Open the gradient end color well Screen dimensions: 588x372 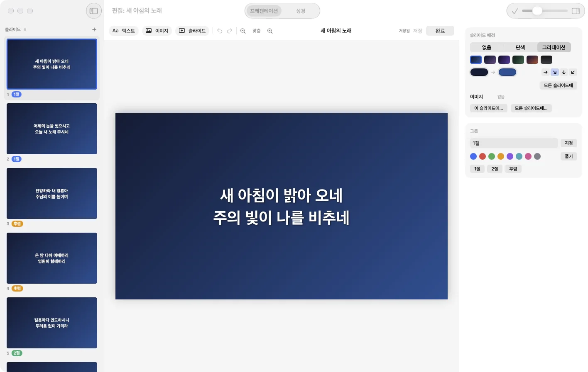point(507,72)
